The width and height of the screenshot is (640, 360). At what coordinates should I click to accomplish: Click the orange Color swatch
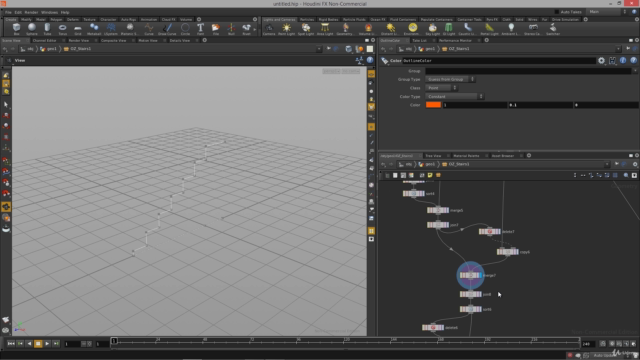(433, 105)
